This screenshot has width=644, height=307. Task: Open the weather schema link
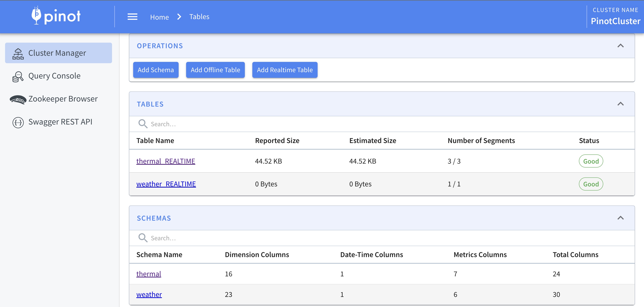pos(149,294)
